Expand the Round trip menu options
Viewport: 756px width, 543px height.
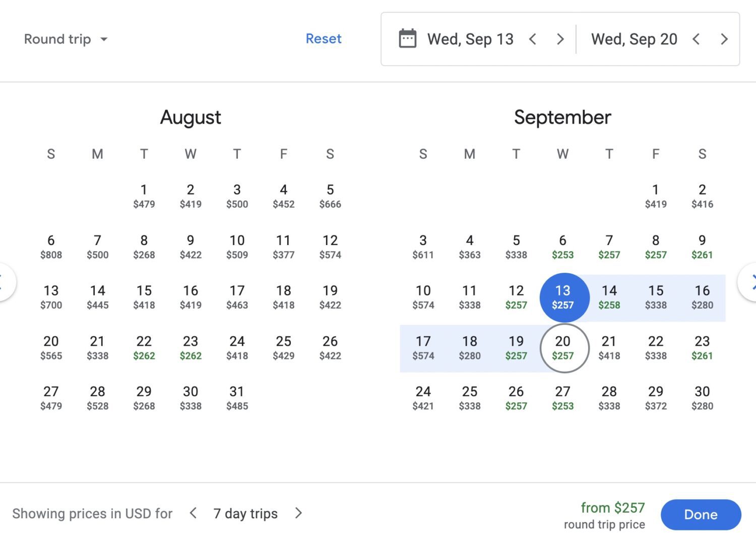coord(105,39)
